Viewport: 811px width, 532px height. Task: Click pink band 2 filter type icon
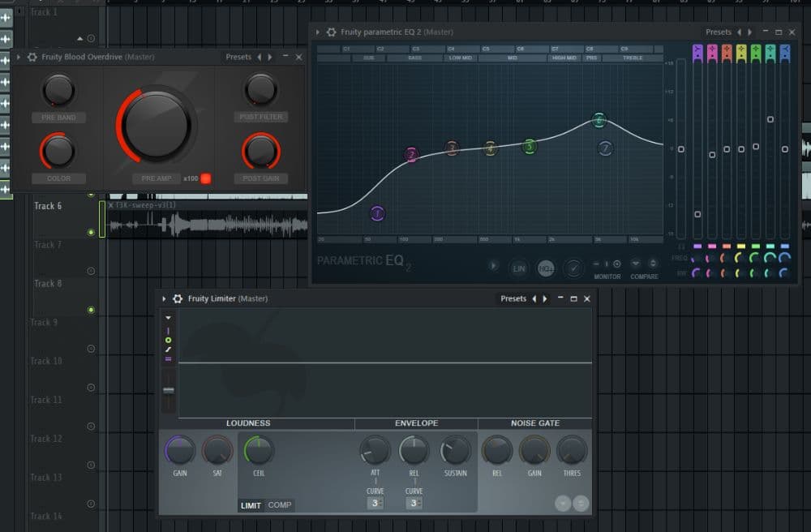coord(712,52)
